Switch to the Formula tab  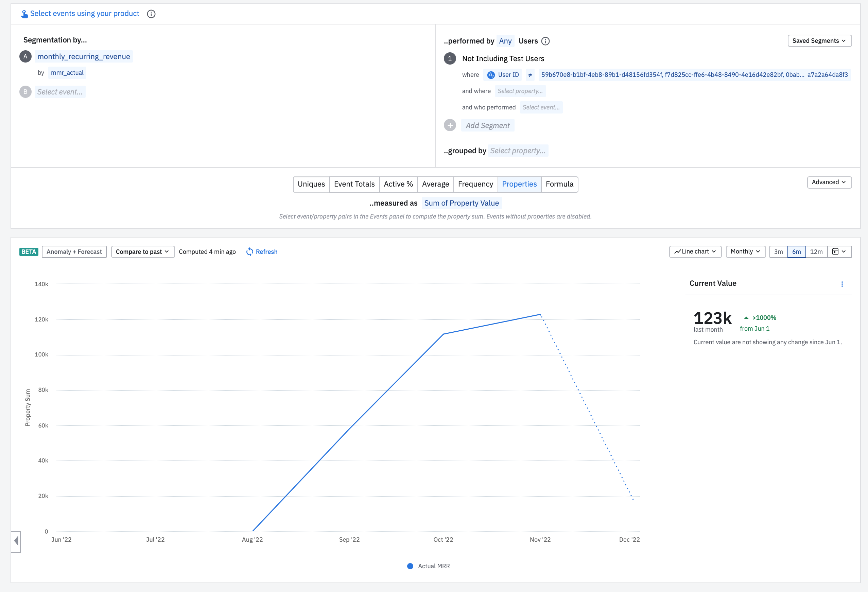tap(559, 184)
